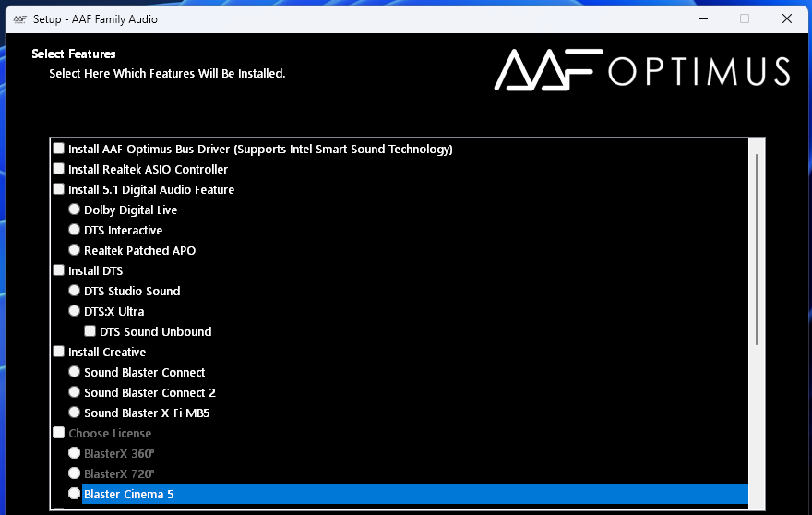The height and width of the screenshot is (515, 812).
Task: Click the Install 5.1 Digital Audio Feature label
Action: click(x=151, y=189)
